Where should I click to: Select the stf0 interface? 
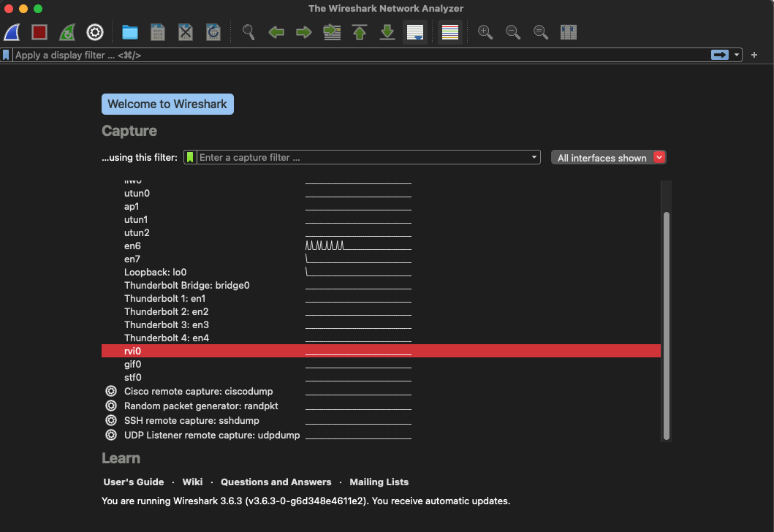pos(381,378)
